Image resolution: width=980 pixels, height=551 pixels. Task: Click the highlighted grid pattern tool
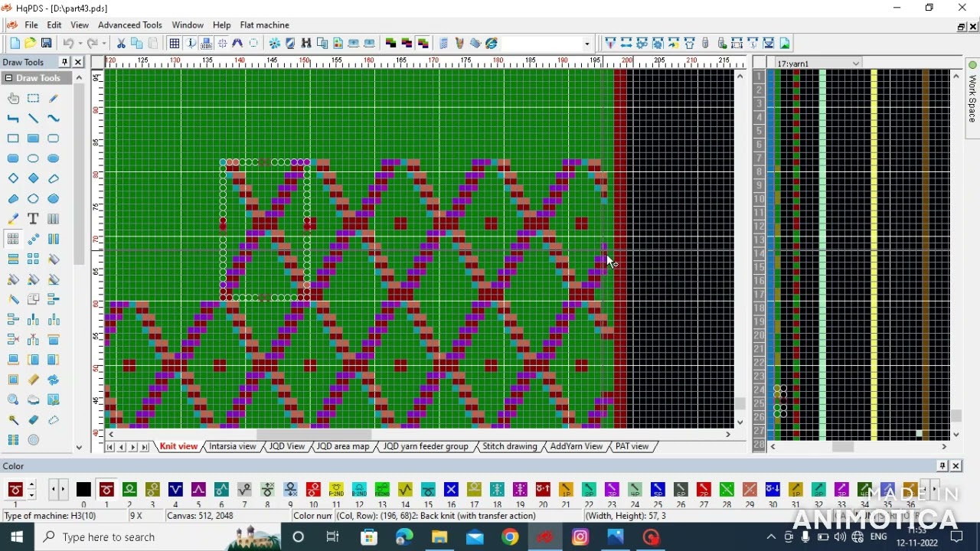coord(13,239)
